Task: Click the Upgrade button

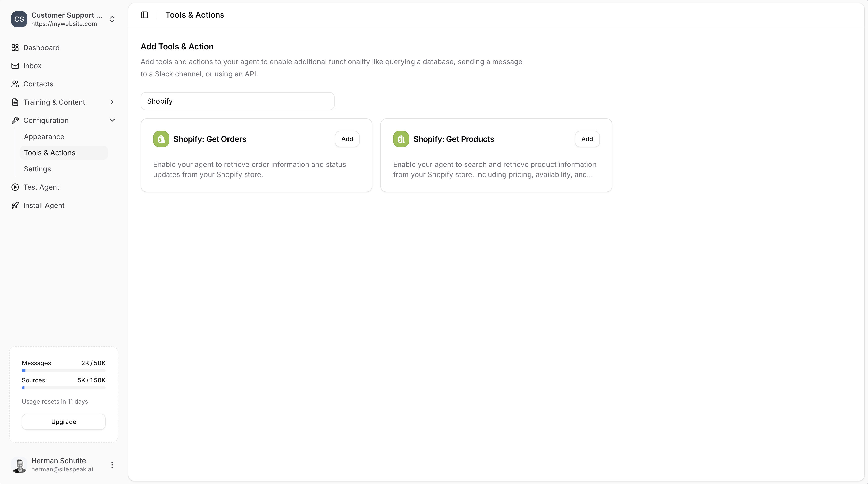Action: 63,422
